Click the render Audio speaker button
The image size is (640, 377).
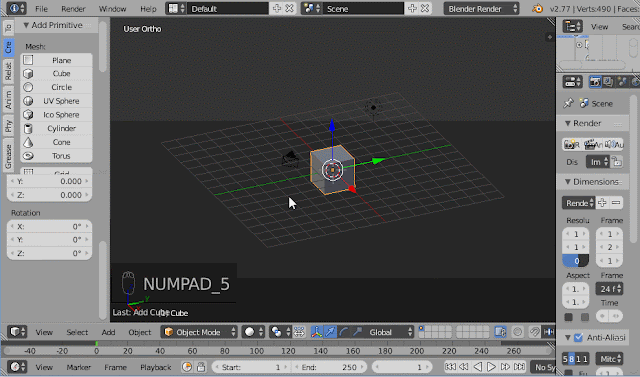[x=614, y=144]
